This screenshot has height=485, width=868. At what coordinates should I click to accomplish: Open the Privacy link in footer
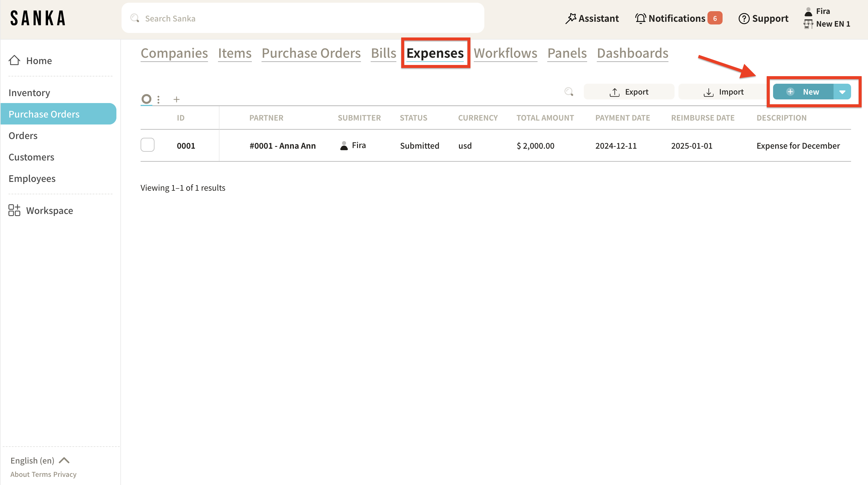(65, 474)
